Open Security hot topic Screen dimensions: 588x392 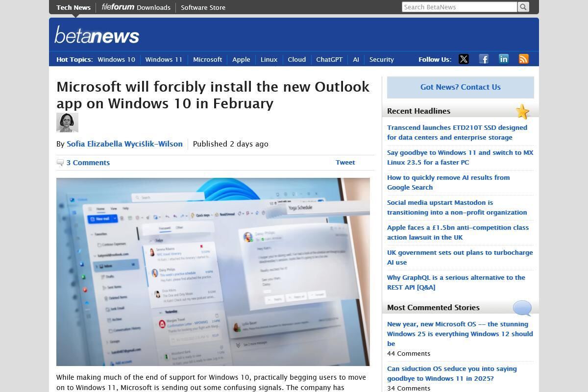pyautogui.click(x=381, y=59)
